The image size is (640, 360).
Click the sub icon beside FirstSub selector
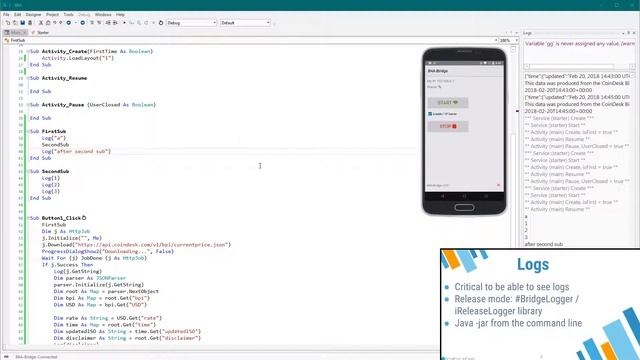7,40
